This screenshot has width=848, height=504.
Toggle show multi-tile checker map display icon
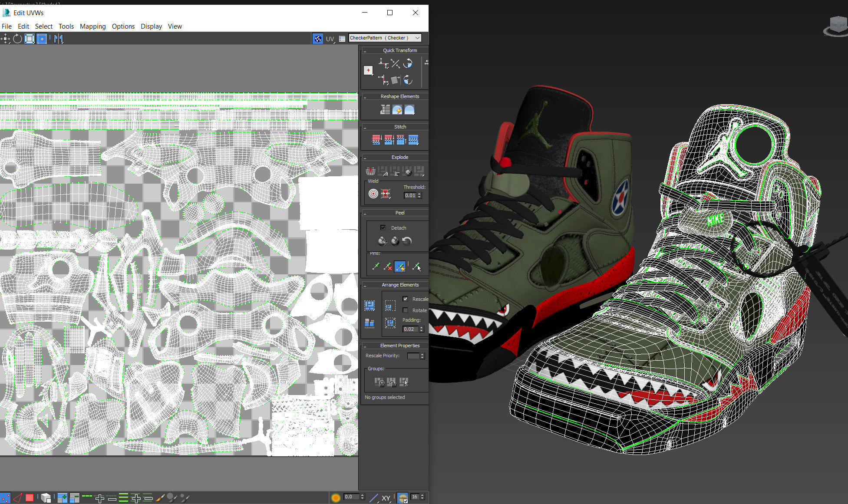tap(317, 39)
